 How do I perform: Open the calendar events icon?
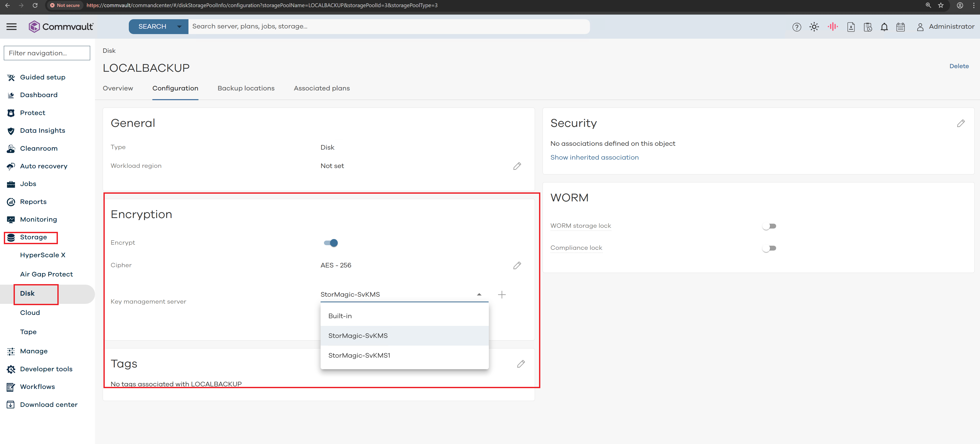click(901, 27)
